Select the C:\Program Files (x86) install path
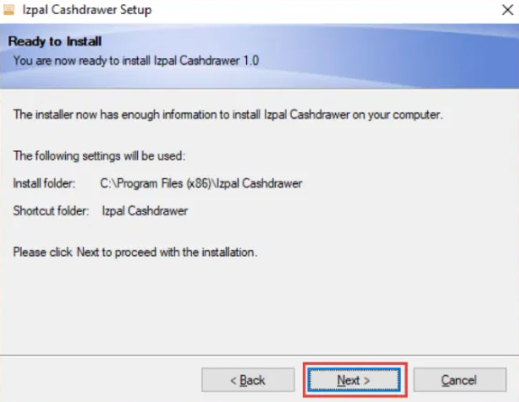The image size is (519, 402). point(201,183)
